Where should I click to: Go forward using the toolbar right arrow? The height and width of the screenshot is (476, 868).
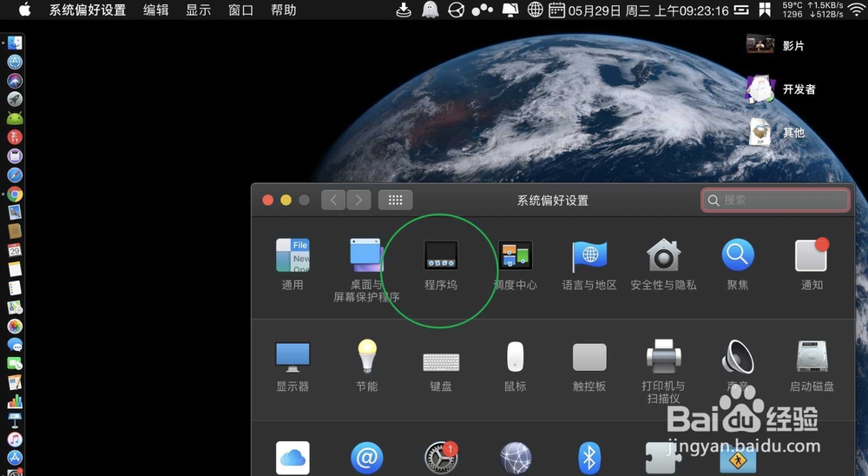tap(358, 200)
